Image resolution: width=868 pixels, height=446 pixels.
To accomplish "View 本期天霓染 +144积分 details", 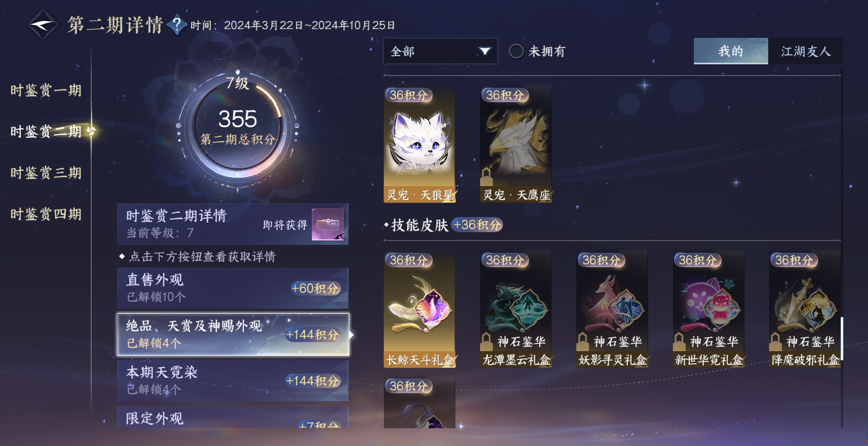I will point(233,381).
